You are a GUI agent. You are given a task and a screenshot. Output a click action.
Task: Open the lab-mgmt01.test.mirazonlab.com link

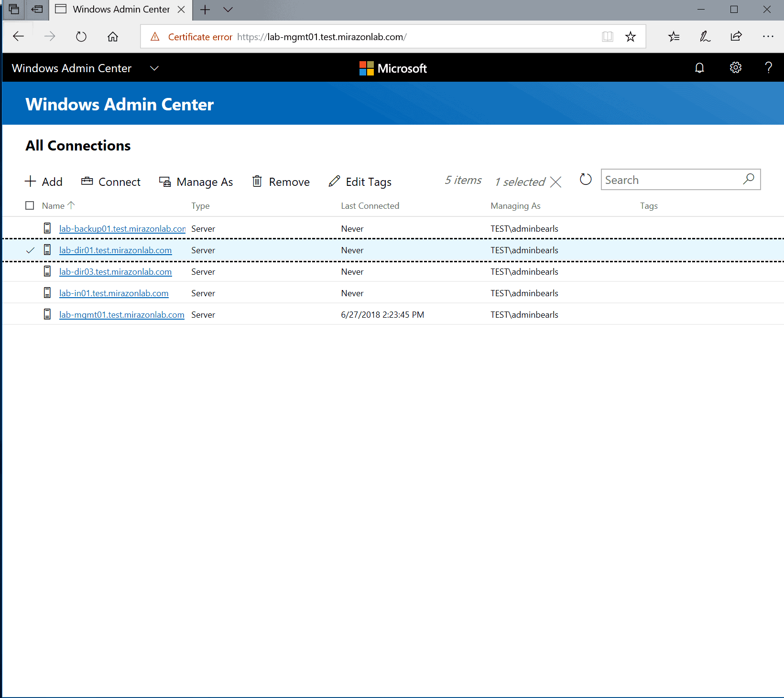[121, 315]
